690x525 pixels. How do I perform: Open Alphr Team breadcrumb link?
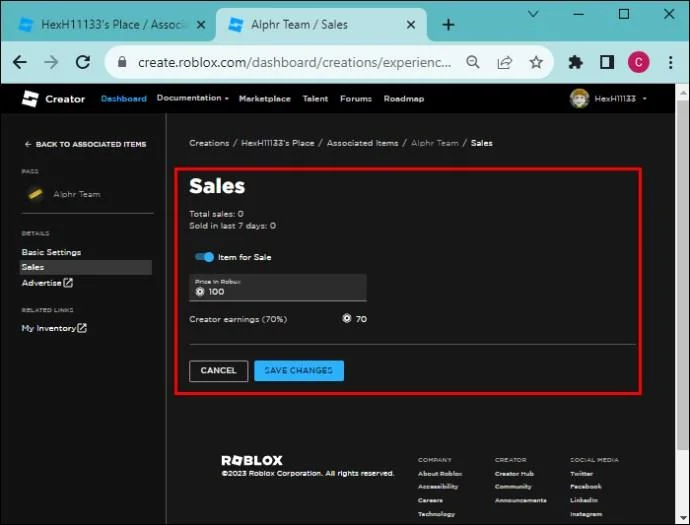point(434,143)
